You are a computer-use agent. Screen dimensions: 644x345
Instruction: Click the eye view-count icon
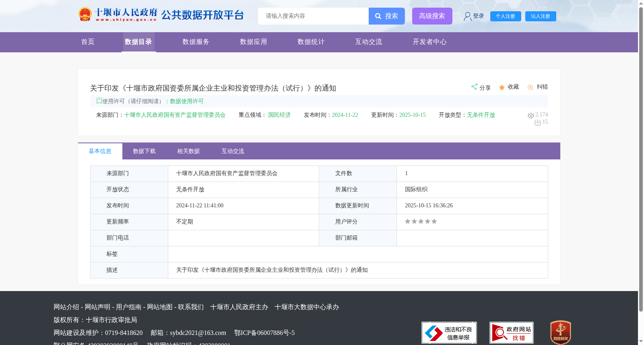531,115
